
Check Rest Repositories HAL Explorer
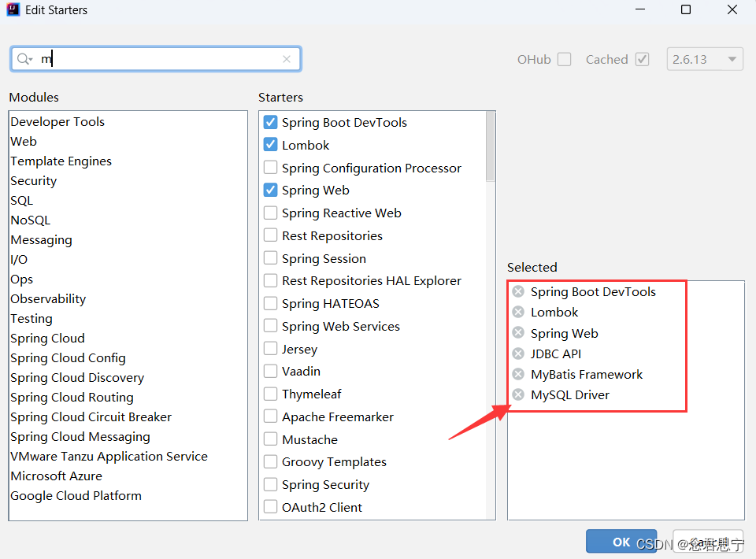pos(270,280)
